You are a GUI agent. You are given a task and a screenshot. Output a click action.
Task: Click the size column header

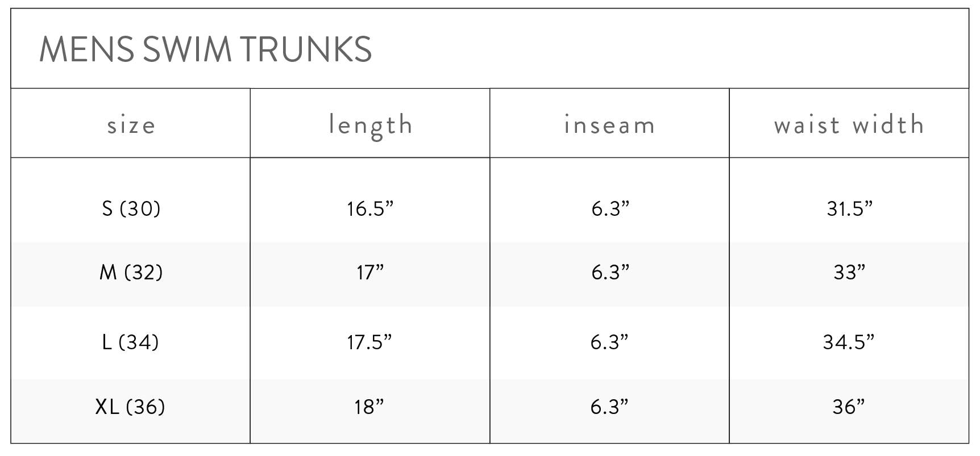[x=131, y=125]
